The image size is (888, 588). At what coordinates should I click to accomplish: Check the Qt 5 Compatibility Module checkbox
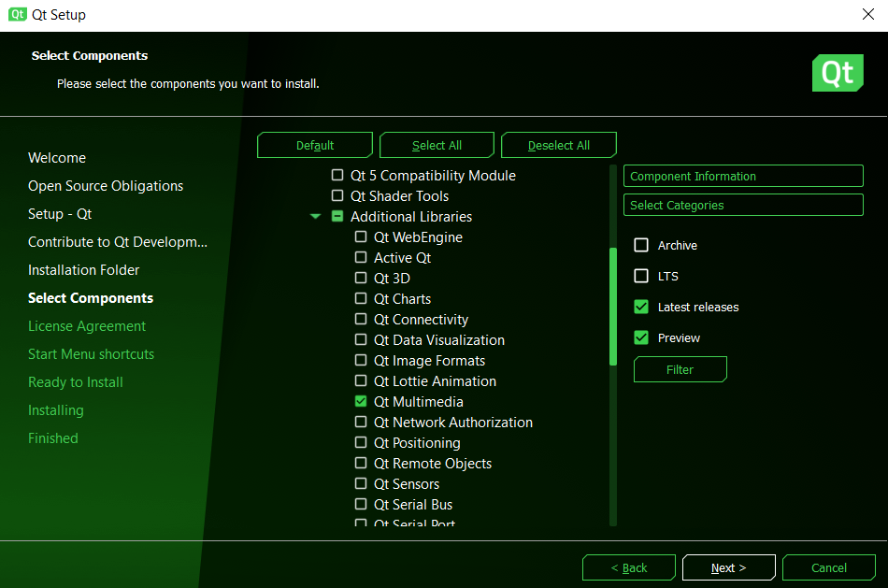(337, 175)
